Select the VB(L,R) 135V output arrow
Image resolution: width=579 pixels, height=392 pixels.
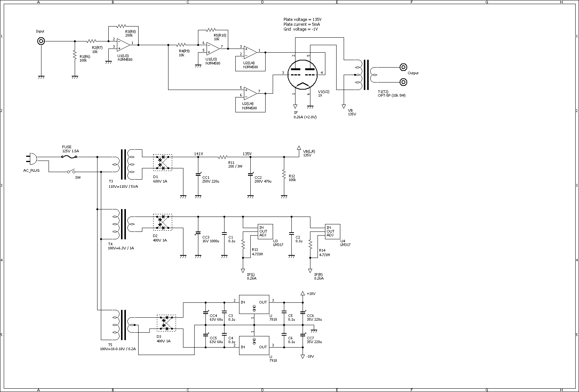(x=299, y=148)
